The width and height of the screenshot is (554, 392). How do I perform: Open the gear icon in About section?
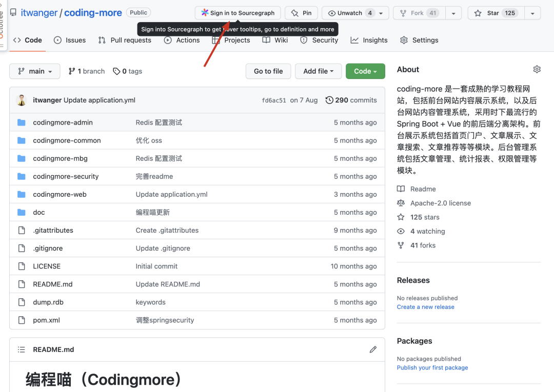[537, 69]
